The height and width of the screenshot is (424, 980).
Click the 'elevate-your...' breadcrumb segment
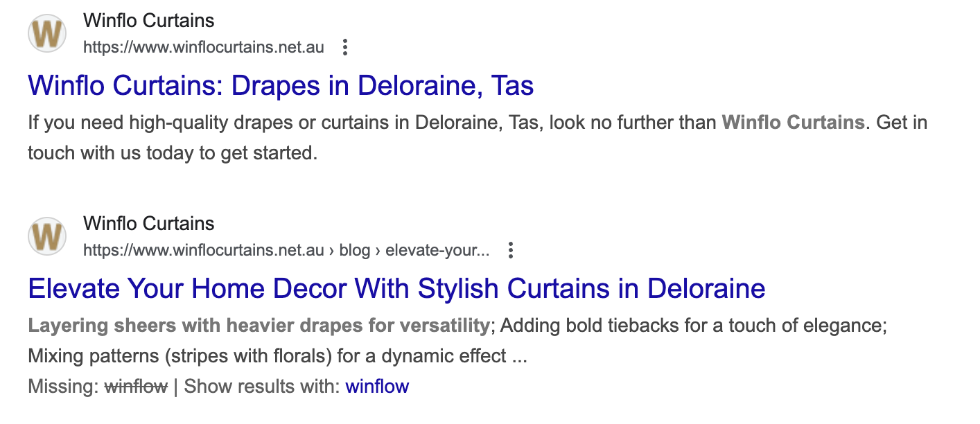[437, 250]
